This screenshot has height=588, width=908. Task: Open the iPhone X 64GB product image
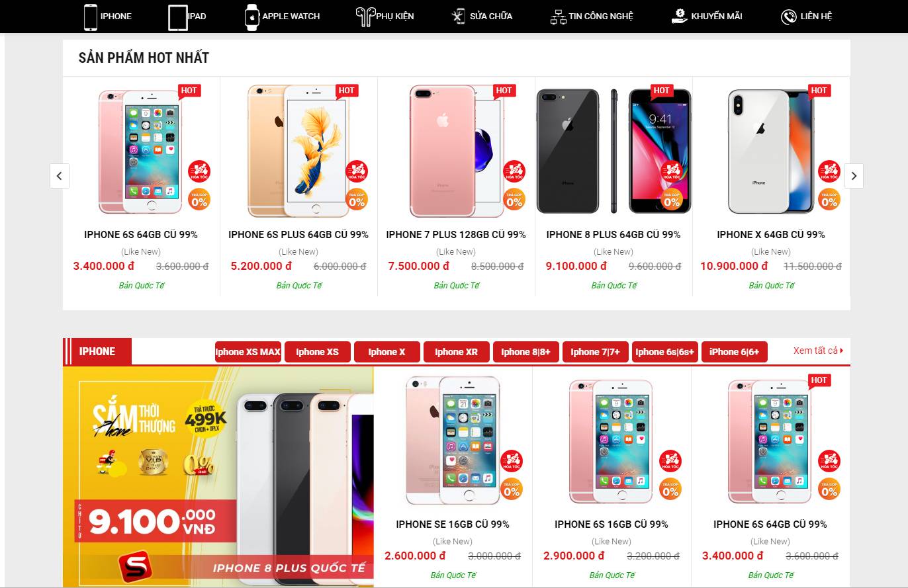[x=771, y=151]
